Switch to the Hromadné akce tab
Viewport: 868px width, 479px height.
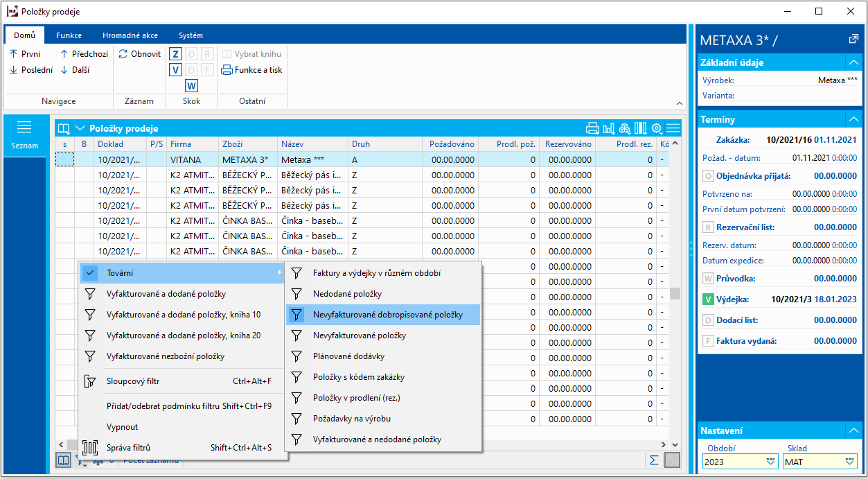[x=130, y=35]
